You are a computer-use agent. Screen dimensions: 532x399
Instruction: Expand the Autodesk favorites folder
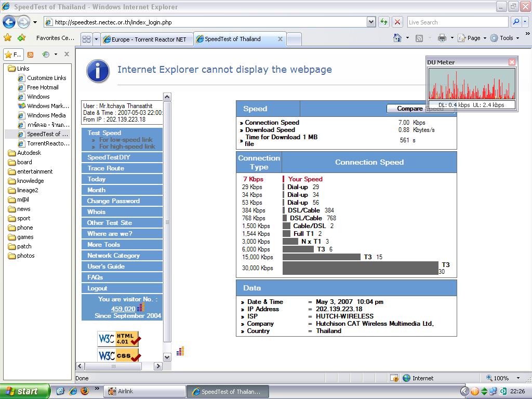coord(24,153)
